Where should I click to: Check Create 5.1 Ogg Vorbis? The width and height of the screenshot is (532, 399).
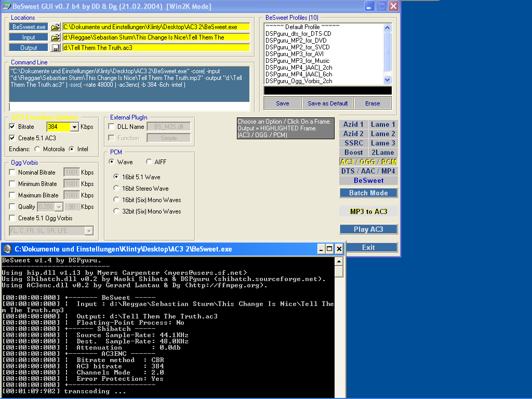[x=12, y=218]
